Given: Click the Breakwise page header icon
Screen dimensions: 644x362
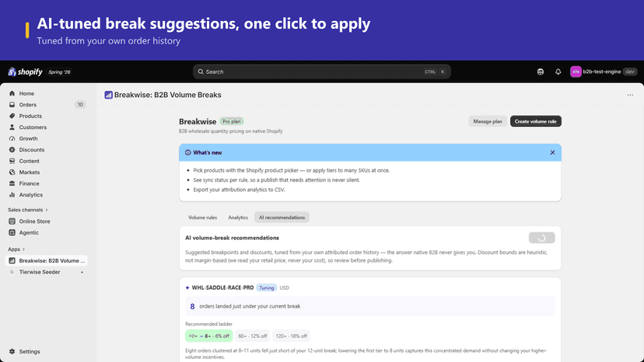Looking at the screenshot, I should pyautogui.click(x=108, y=95).
